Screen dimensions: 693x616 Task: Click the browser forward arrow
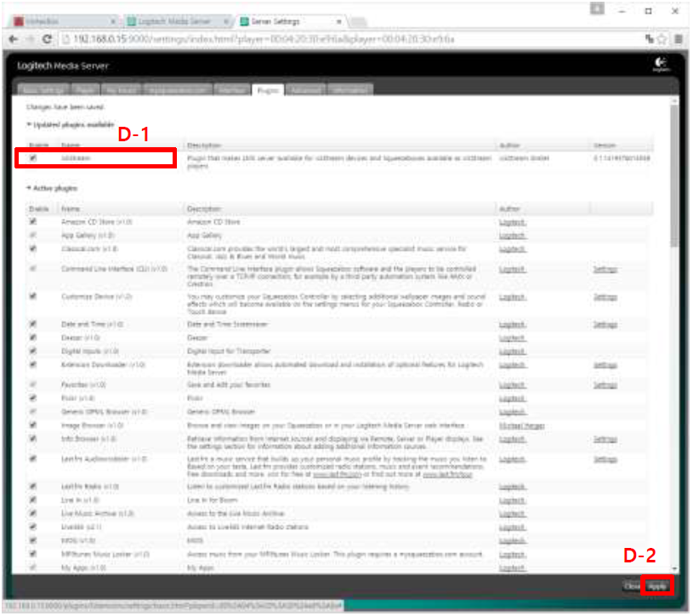coord(30,39)
